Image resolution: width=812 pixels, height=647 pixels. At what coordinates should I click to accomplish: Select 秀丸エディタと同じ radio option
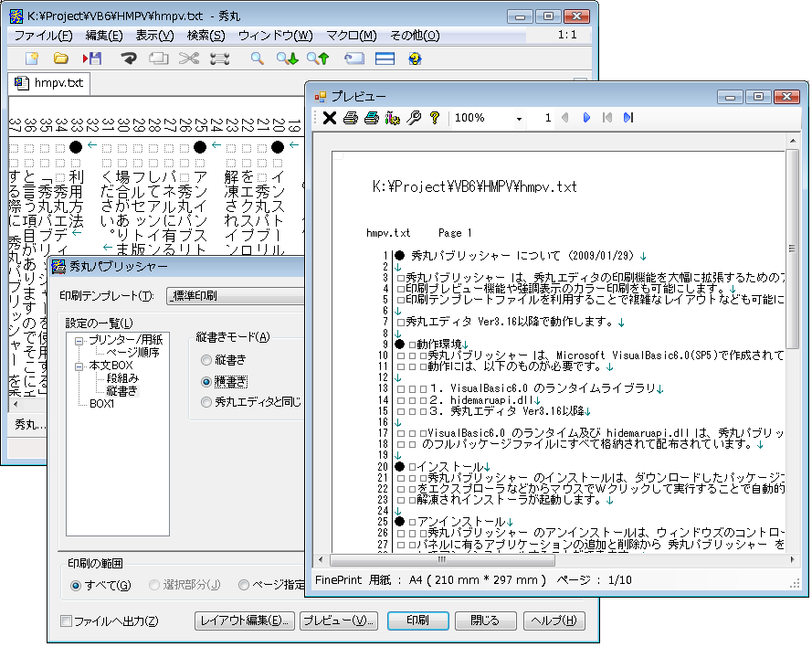point(206,402)
